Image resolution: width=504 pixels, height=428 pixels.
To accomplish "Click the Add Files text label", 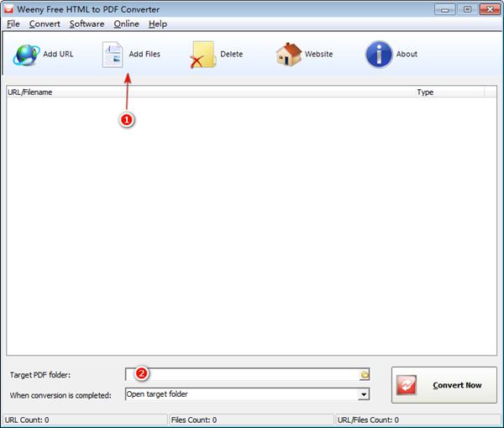I will (x=144, y=54).
